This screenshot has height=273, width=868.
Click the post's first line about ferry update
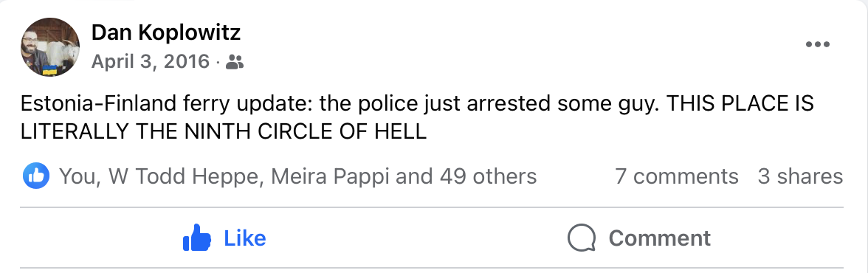418,104
